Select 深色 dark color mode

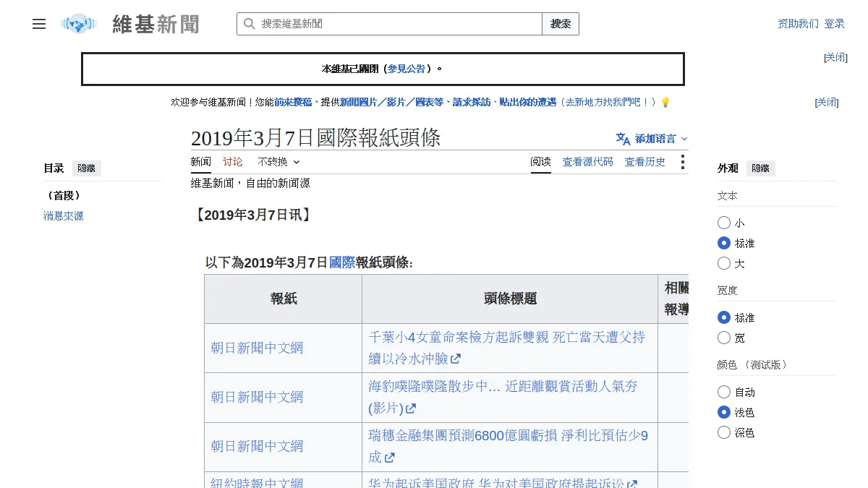point(724,432)
